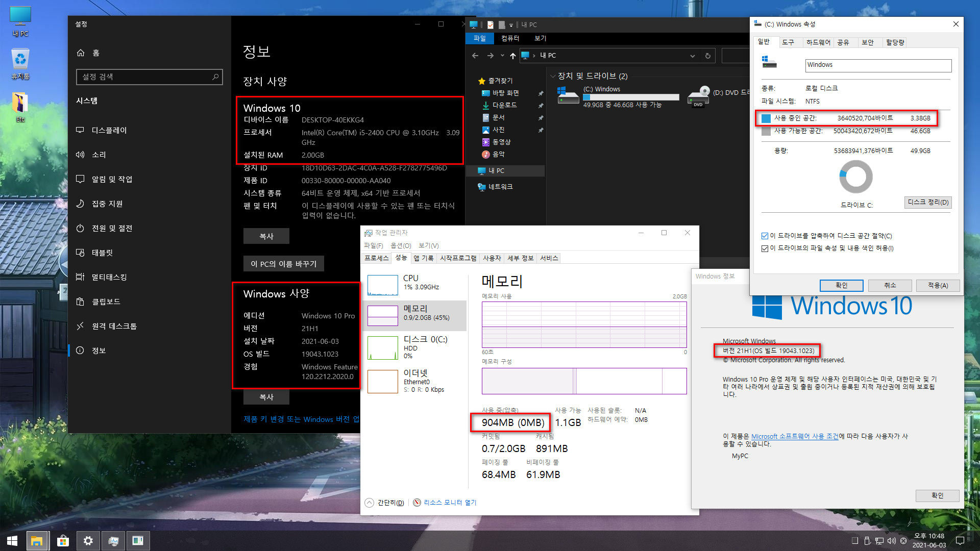Click 이 PC의 이름 바꾸기 button
This screenshot has height=551, width=980.
pyautogui.click(x=283, y=264)
